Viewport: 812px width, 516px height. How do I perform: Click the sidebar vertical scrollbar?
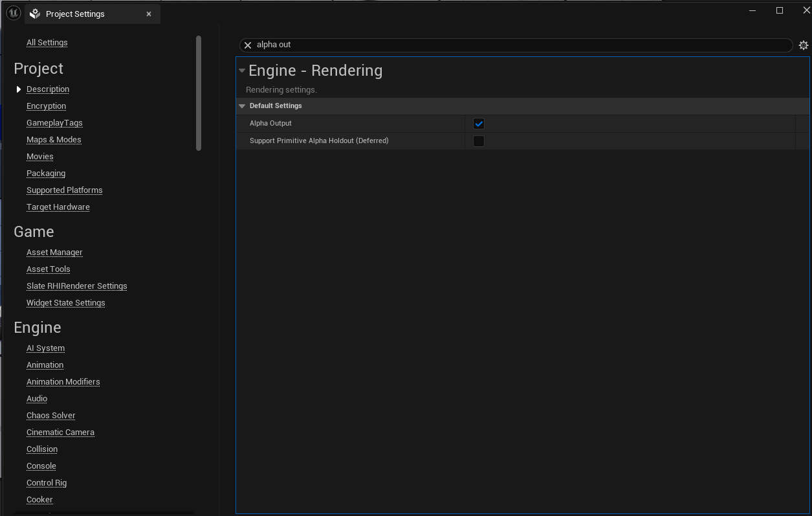tap(199, 94)
